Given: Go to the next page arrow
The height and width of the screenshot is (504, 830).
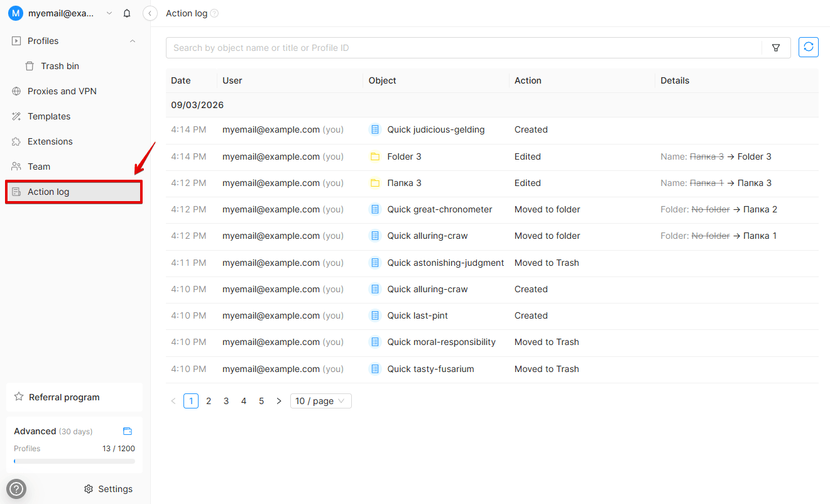Looking at the screenshot, I should tap(279, 401).
